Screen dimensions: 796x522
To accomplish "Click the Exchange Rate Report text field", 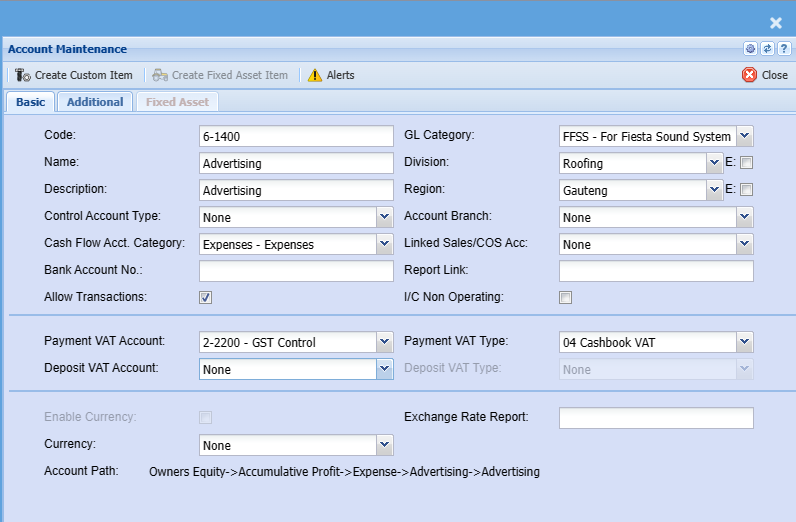I will coord(655,418).
